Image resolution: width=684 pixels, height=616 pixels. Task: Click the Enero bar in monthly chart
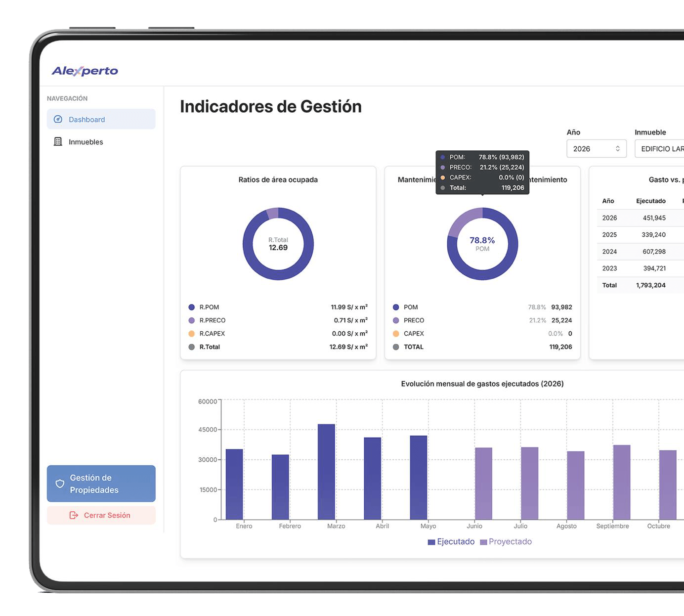[x=234, y=484]
